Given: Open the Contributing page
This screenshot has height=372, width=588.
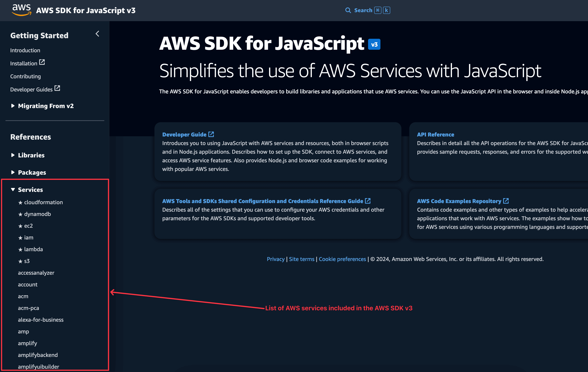Looking at the screenshot, I should click(x=25, y=76).
